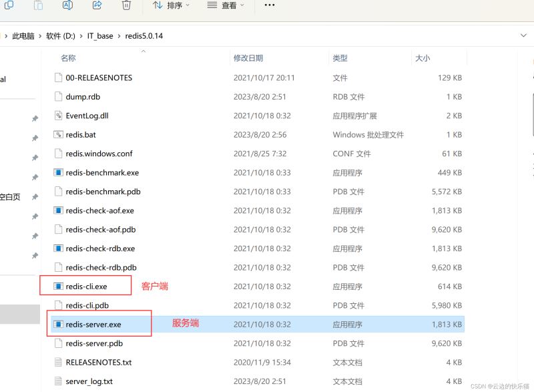Select the EventLog.dll file icon
The height and width of the screenshot is (392, 534).
(58, 116)
